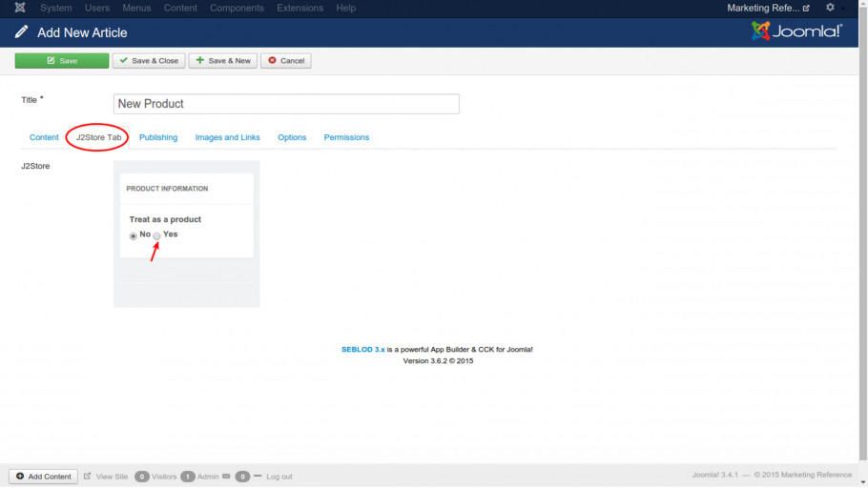The height and width of the screenshot is (488, 868).
Task: Click the J2Store field label
Action: tap(35, 166)
